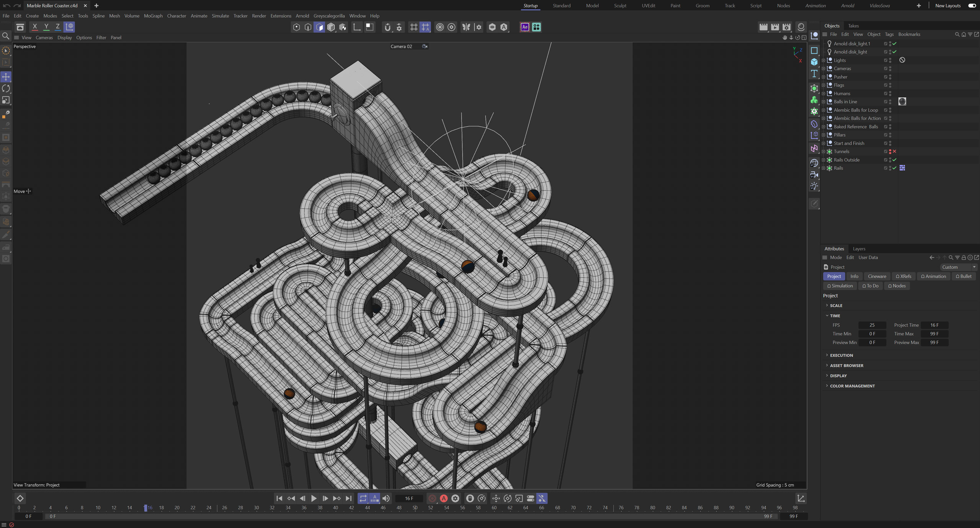Toggle the X axis lock icon

[35, 27]
